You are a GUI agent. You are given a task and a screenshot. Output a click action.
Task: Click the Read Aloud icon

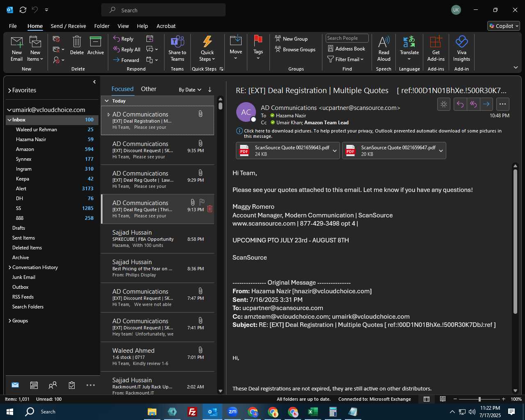(x=384, y=41)
